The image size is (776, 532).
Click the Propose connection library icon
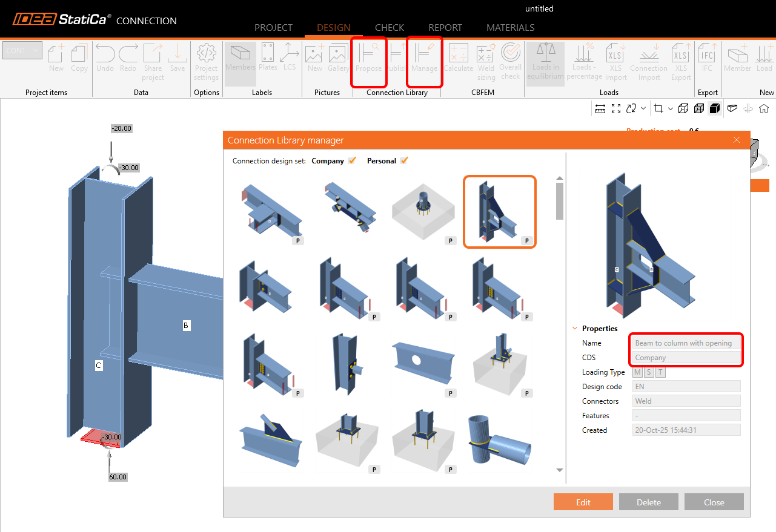tap(368, 59)
